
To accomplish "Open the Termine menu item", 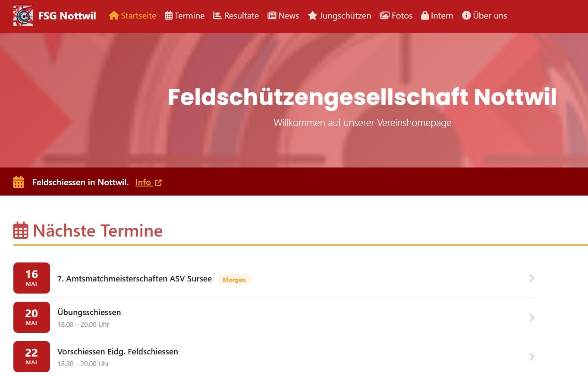I will coord(185,16).
